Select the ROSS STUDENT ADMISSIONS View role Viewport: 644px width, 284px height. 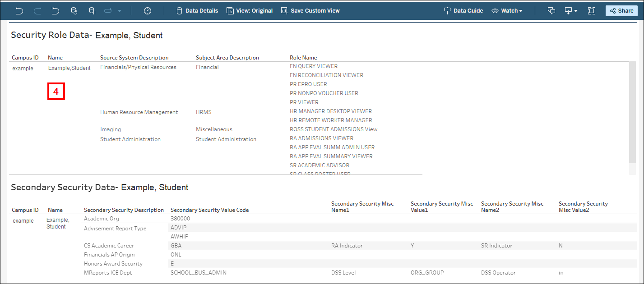tap(334, 129)
